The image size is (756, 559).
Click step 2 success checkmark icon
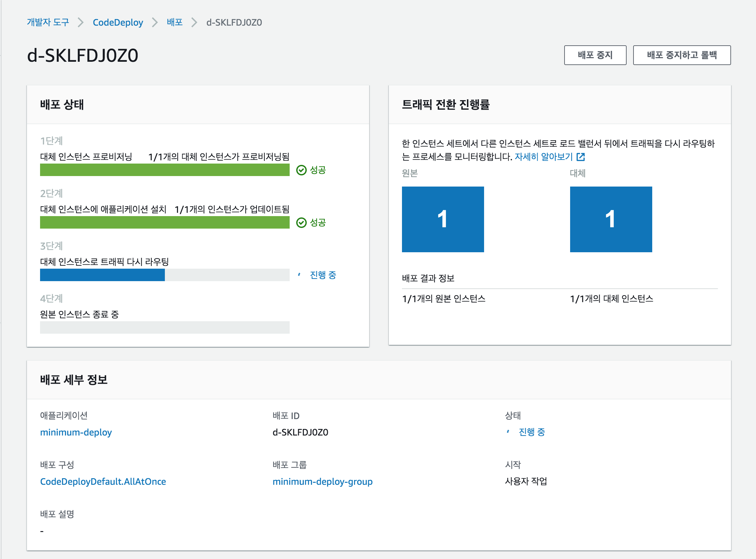(301, 223)
